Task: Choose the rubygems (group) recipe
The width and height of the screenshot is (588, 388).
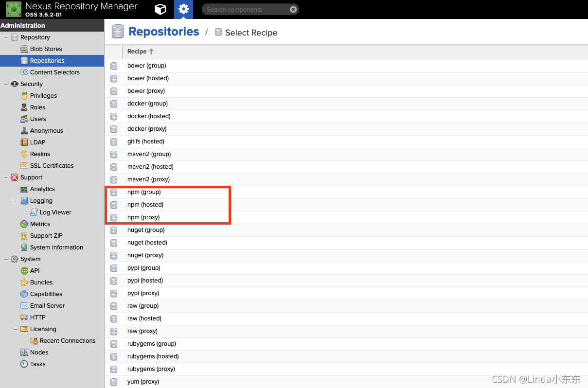Action: click(346, 344)
